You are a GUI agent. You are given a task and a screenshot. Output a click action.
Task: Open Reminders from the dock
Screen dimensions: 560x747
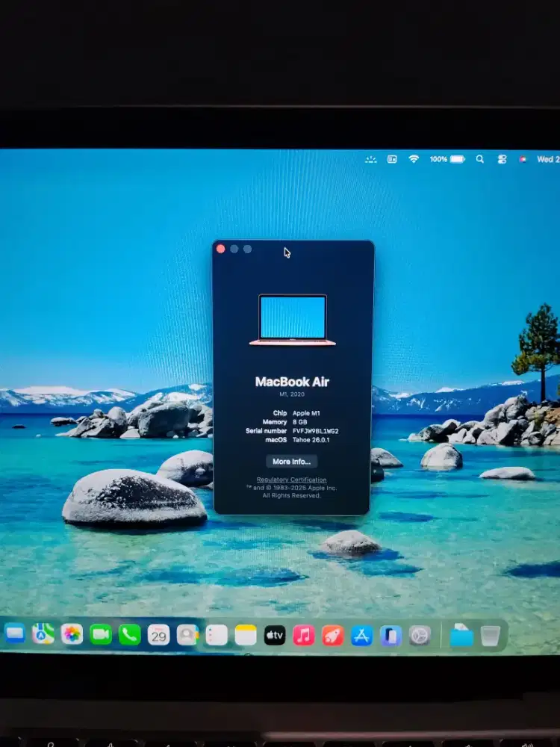217,635
